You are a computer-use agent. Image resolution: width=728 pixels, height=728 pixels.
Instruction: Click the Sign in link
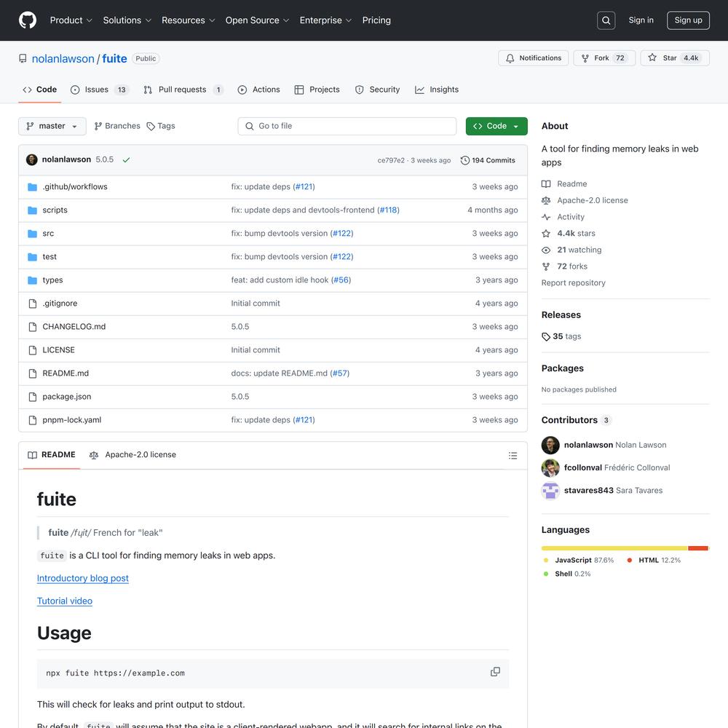[x=641, y=20]
